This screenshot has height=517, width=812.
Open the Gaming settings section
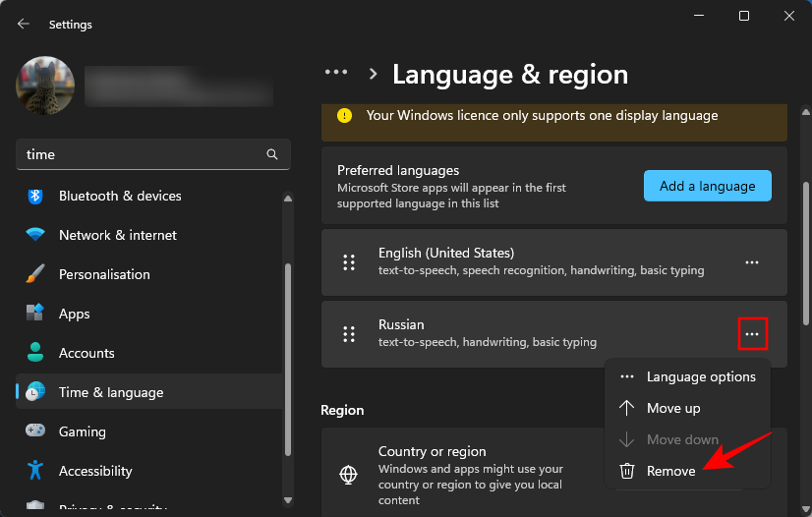click(83, 431)
